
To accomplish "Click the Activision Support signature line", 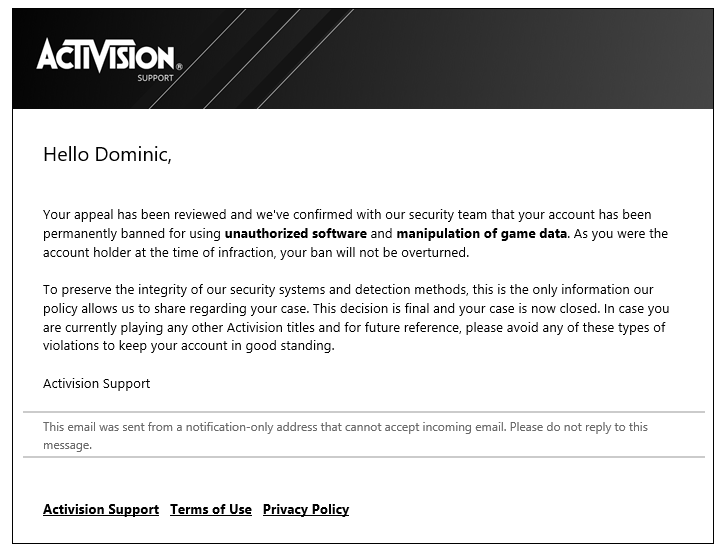I will [96, 383].
